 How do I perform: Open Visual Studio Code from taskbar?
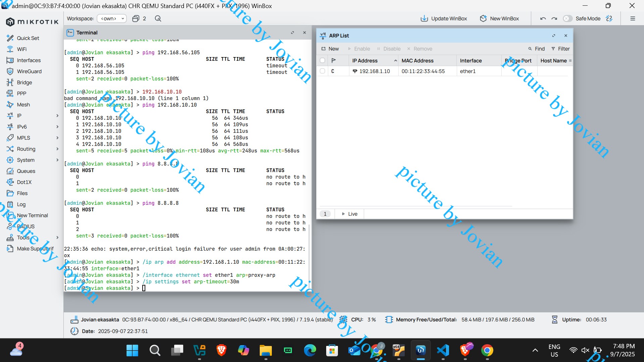pyautogui.click(x=443, y=350)
